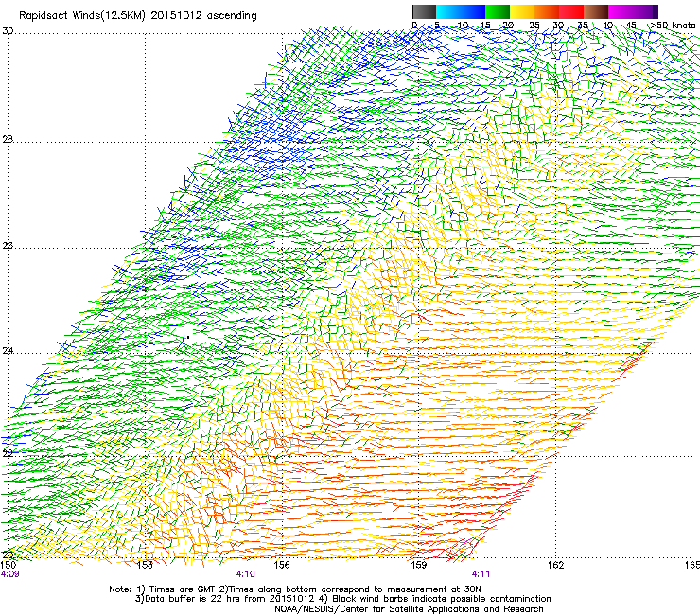
Task: Select the dark purple 45-50 knots segment
Action: tap(645, 11)
